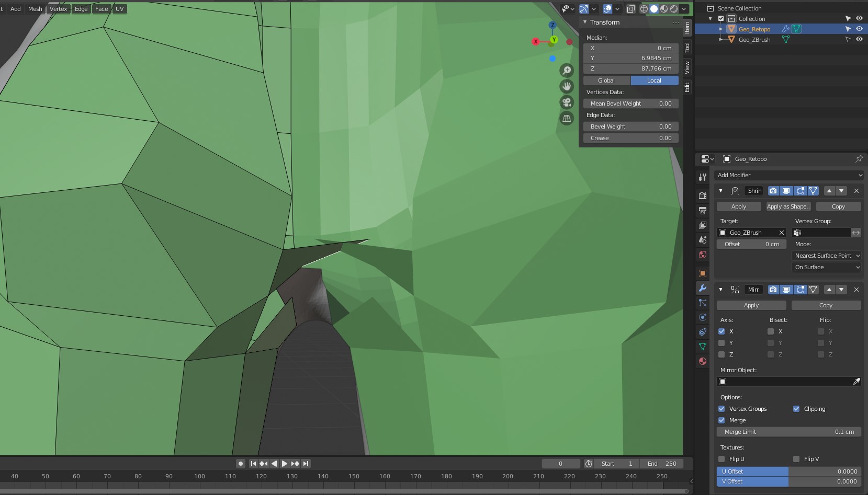868x495 pixels.
Task: Switch to Material Preview shading
Action: [x=664, y=9]
